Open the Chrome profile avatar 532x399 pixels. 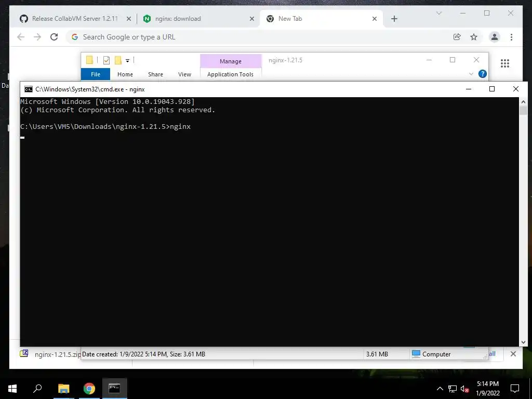coord(495,37)
